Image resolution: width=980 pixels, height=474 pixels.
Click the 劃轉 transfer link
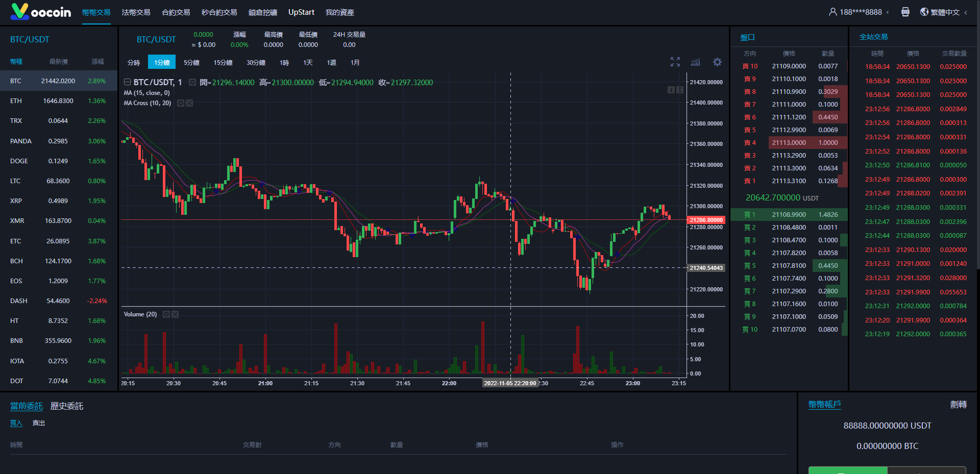pos(958,405)
